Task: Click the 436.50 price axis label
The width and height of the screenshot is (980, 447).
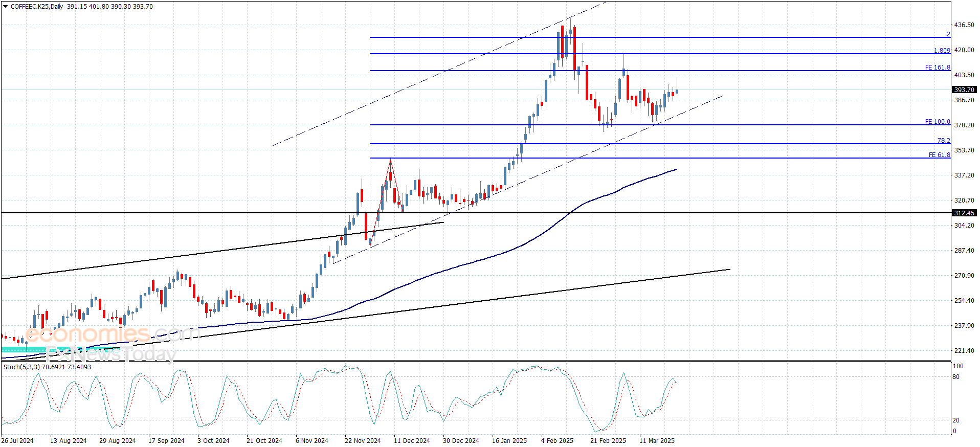Action: (964, 25)
